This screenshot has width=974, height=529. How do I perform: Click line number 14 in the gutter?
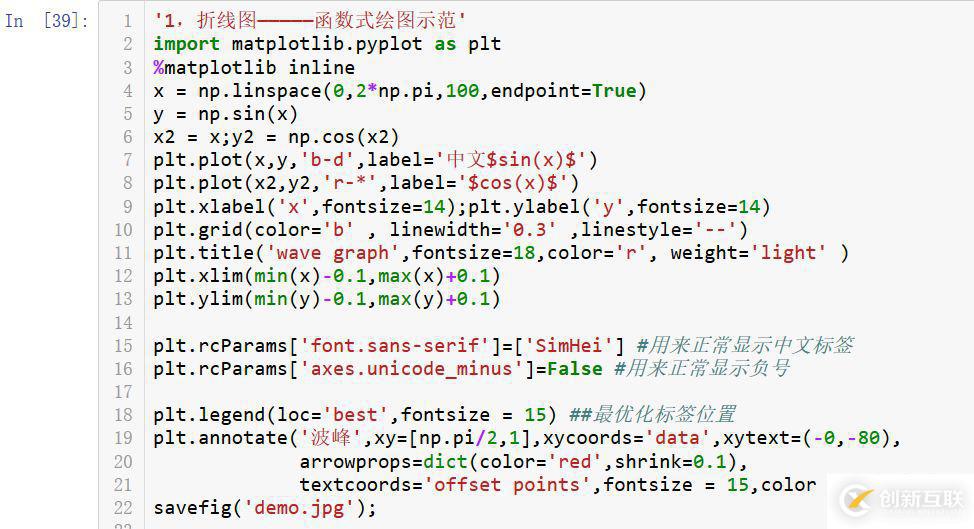[x=124, y=323]
